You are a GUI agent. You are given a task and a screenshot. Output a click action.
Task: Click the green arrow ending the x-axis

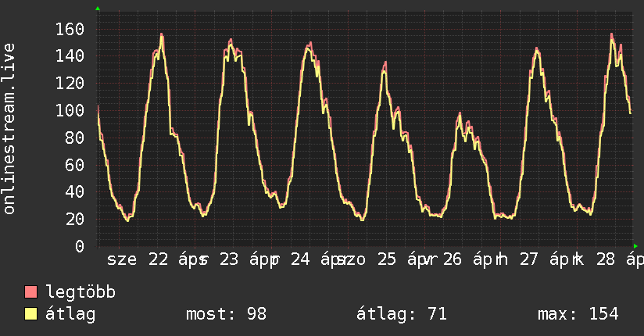635,245
